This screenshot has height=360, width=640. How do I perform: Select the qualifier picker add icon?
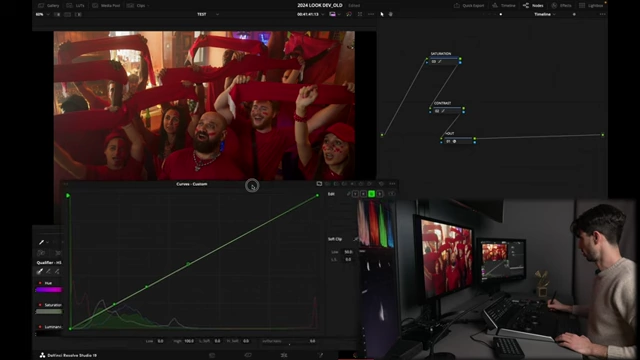point(57,271)
